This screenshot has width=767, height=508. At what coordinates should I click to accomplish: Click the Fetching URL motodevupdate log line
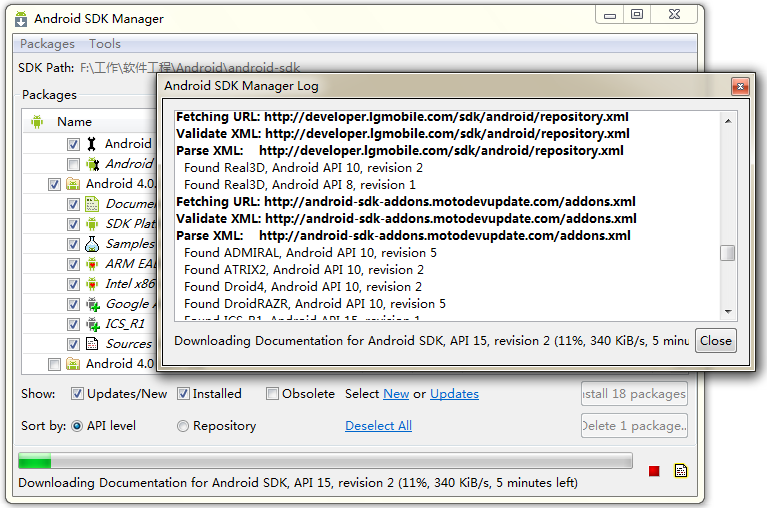406,201
